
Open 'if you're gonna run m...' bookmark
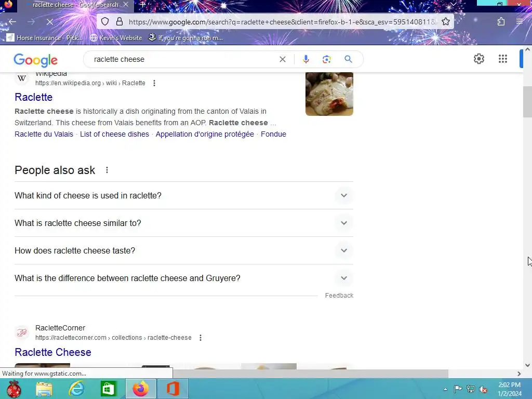point(186,37)
